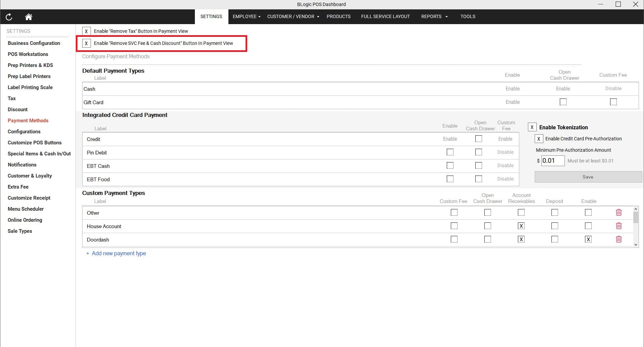Go to the home icon

pyautogui.click(x=29, y=17)
